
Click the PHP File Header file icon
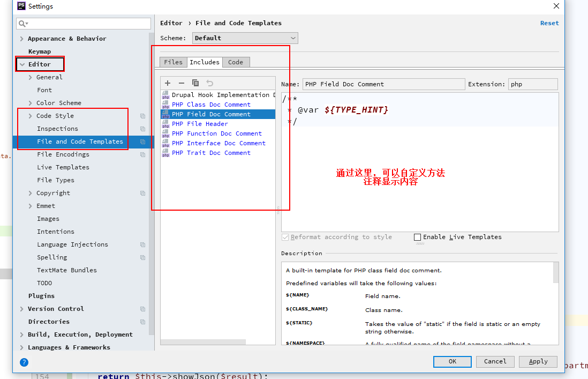[165, 124]
